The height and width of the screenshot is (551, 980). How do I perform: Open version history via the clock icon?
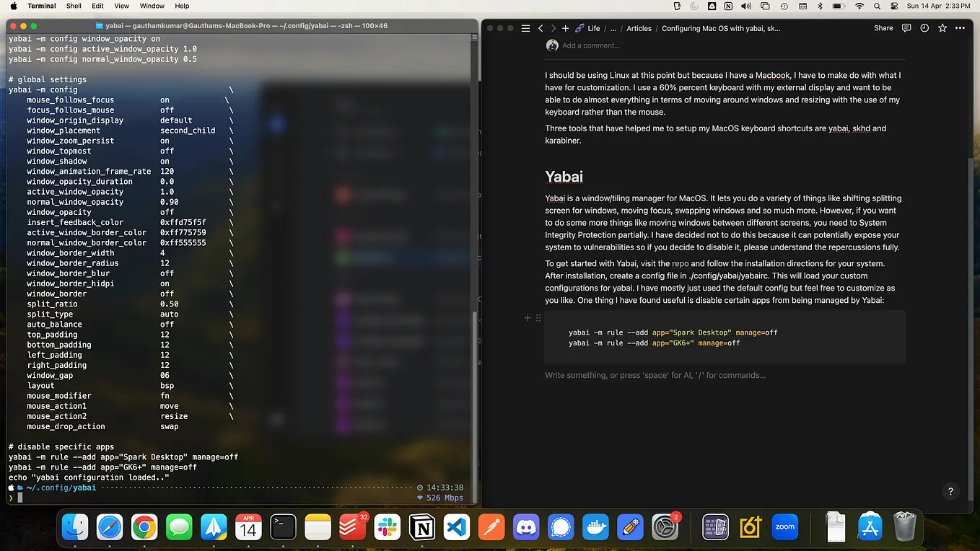(924, 28)
